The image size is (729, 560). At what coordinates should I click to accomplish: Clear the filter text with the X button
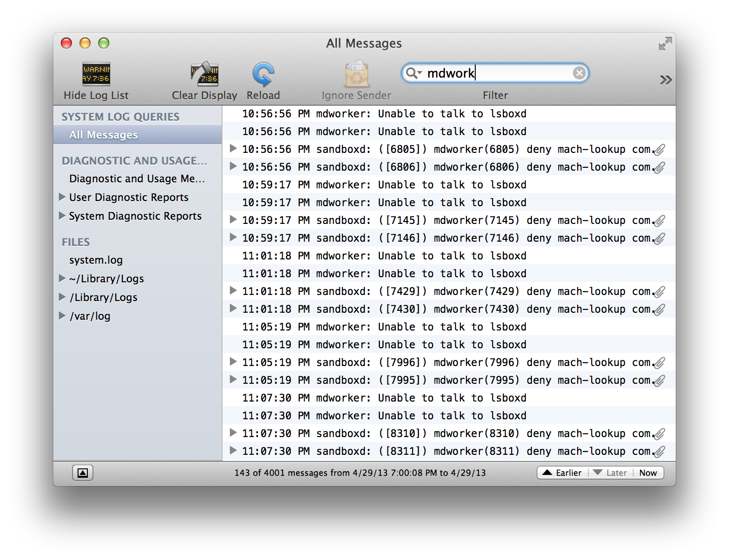(x=579, y=73)
